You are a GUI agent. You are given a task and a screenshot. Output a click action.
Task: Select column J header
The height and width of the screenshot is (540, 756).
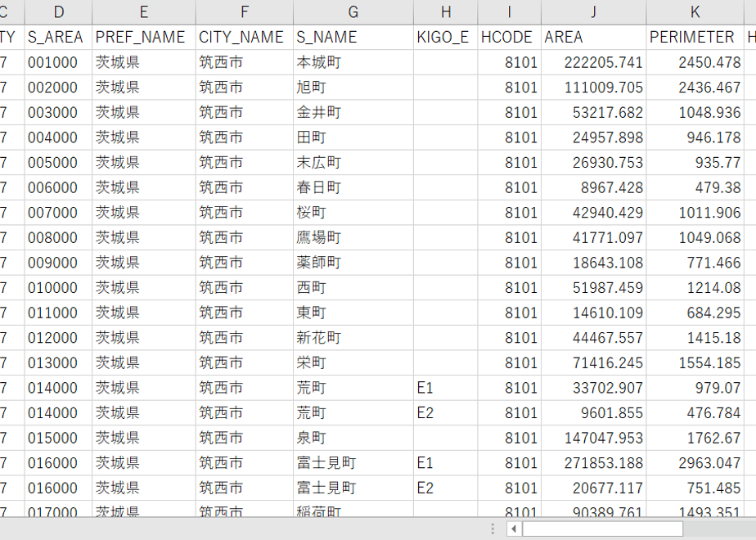[593, 12]
